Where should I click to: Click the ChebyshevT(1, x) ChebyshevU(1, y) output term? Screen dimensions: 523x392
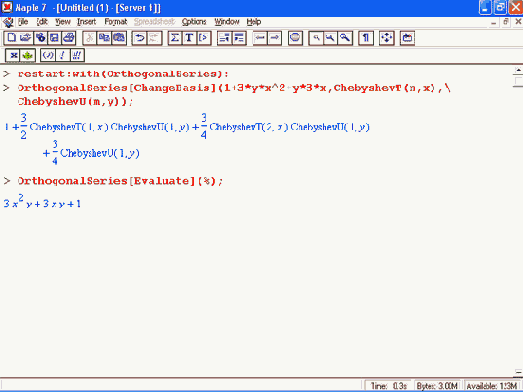click(x=109, y=127)
